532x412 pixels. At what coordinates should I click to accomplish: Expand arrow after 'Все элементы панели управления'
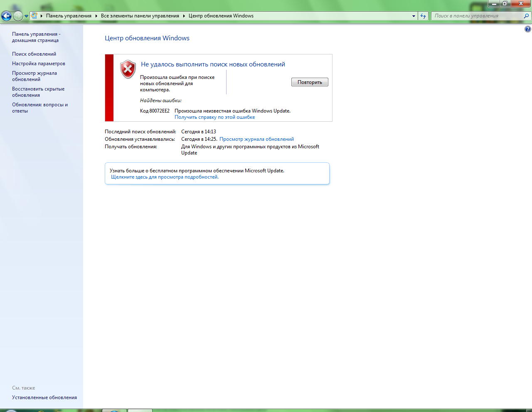[184, 16]
